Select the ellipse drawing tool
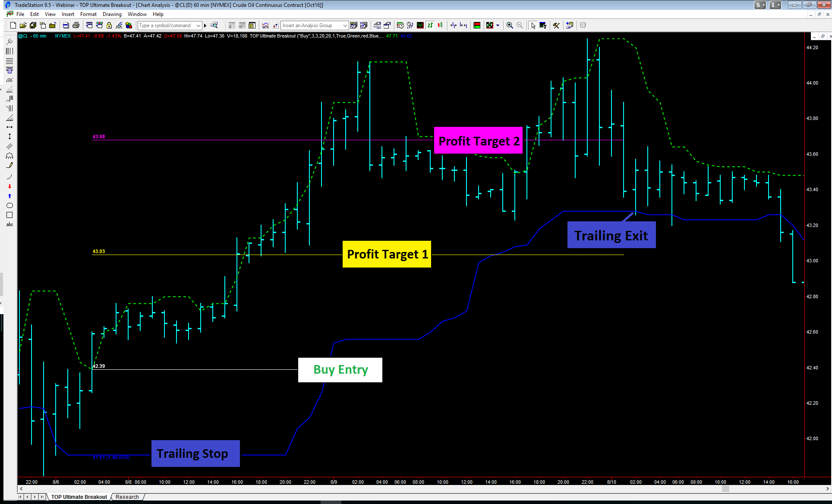The height and width of the screenshot is (504, 832). [x=9, y=205]
